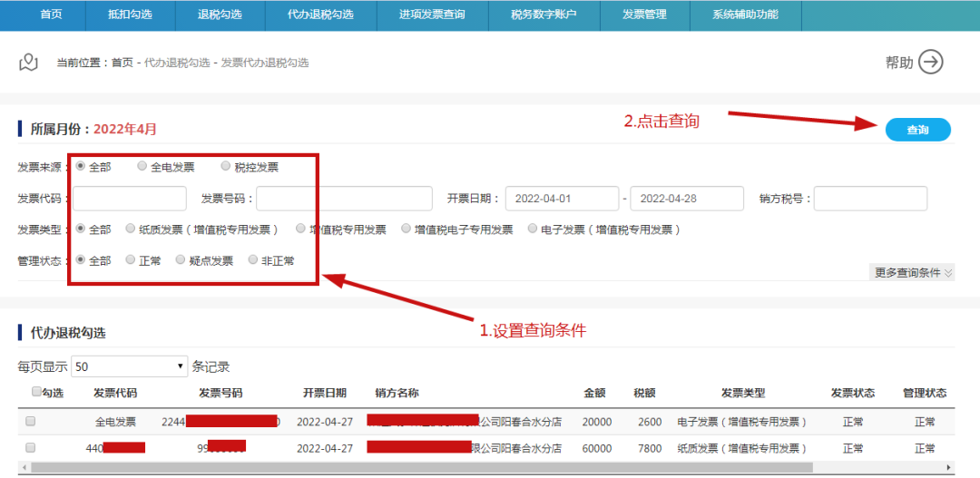The image size is (980, 478).
Task: Open the 抵扣勾选 menu
Action: [x=130, y=15]
